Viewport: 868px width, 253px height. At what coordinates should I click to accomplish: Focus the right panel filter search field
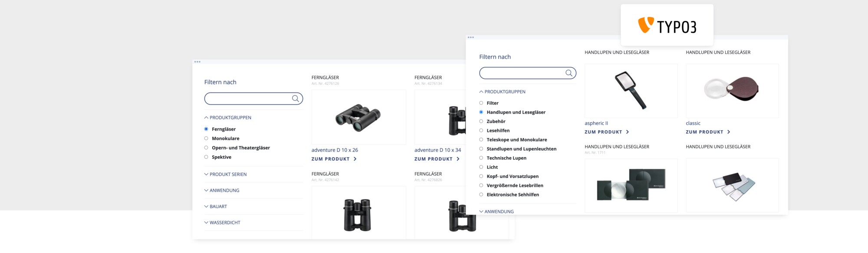[x=527, y=73]
